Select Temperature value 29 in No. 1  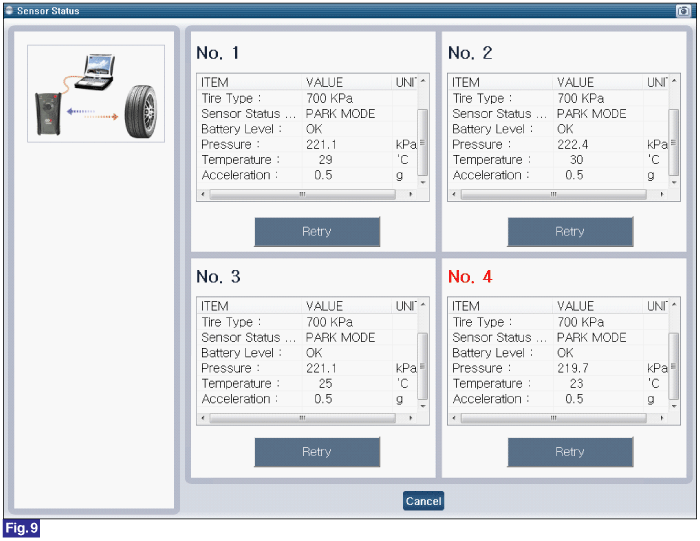click(325, 159)
